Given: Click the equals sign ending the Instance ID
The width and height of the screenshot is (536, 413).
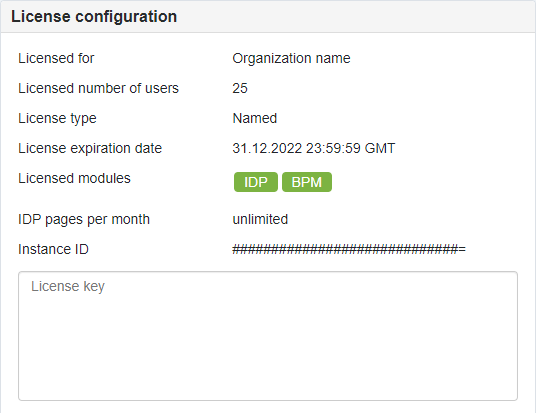Looking at the screenshot, I should (462, 249).
